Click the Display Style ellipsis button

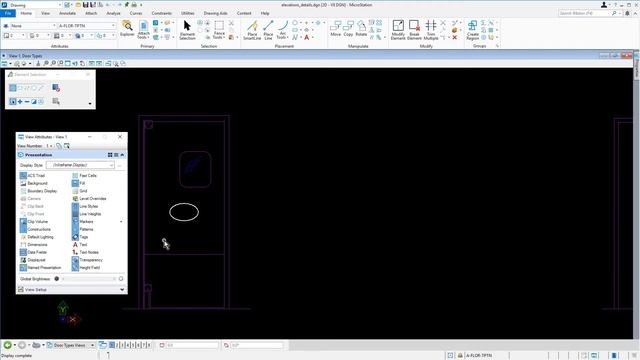coord(120,165)
